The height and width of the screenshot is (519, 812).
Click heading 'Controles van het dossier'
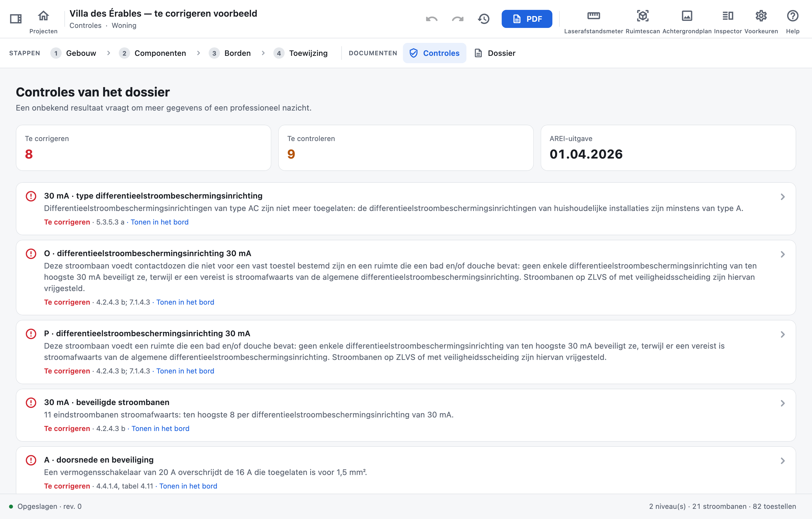(93, 92)
